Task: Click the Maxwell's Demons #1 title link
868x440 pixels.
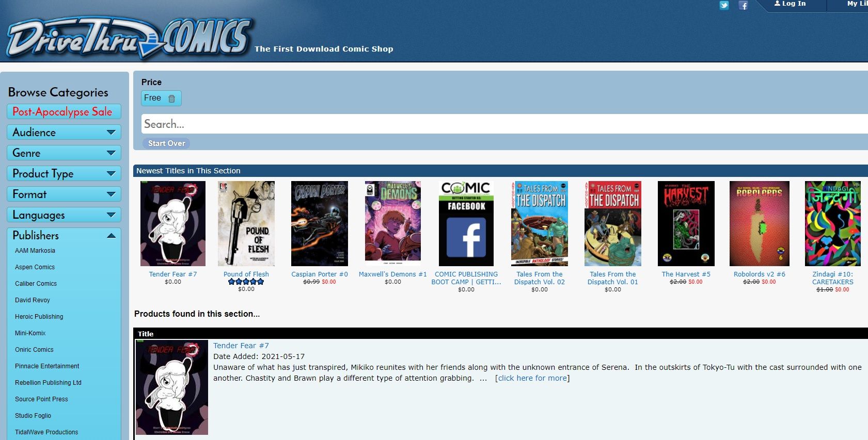Action: coord(393,274)
